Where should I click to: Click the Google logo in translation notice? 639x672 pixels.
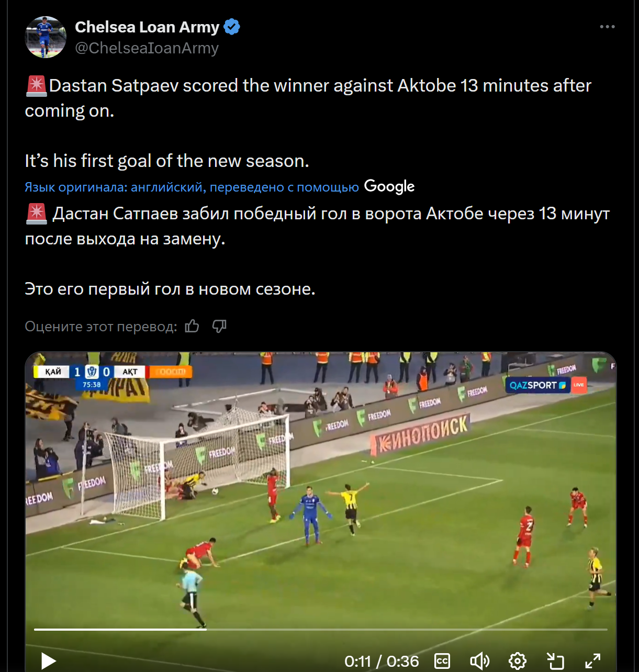(x=389, y=186)
